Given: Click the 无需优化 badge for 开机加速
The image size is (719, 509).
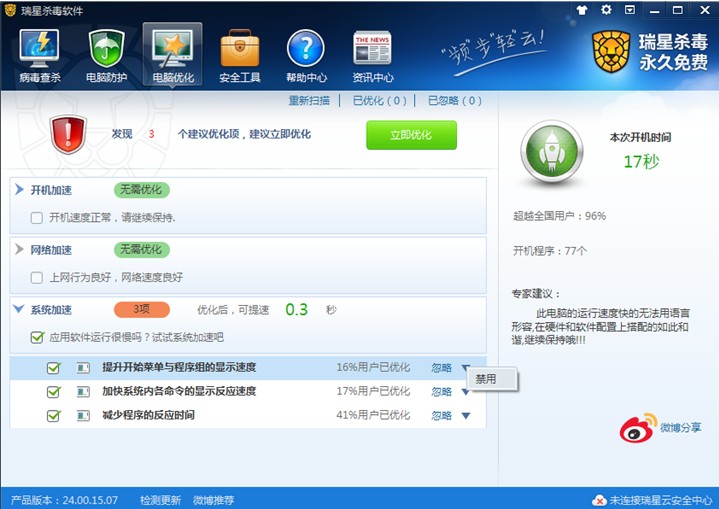Looking at the screenshot, I should (142, 190).
